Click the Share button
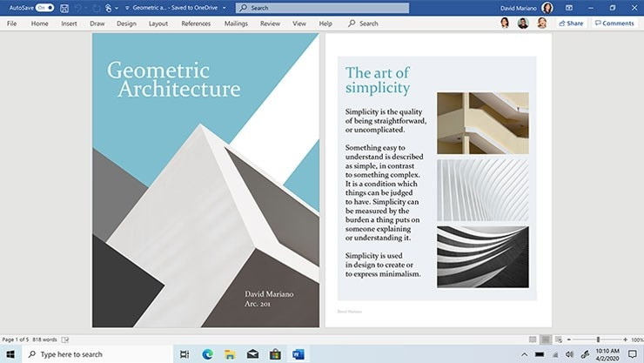This screenshot has width=644, height=363. [x=571, y=24]
